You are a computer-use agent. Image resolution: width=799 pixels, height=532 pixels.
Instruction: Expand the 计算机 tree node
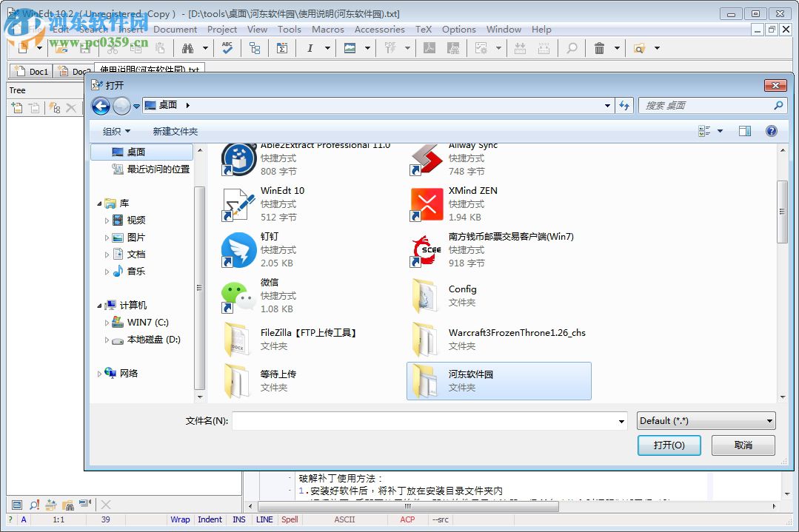pyautogui.click(x=99, y=305)
